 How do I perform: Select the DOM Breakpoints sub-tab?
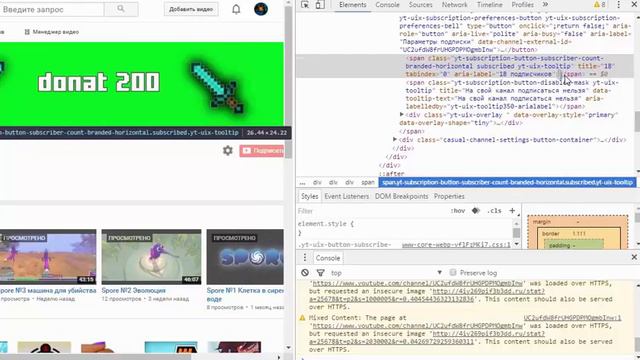point(402,196)
